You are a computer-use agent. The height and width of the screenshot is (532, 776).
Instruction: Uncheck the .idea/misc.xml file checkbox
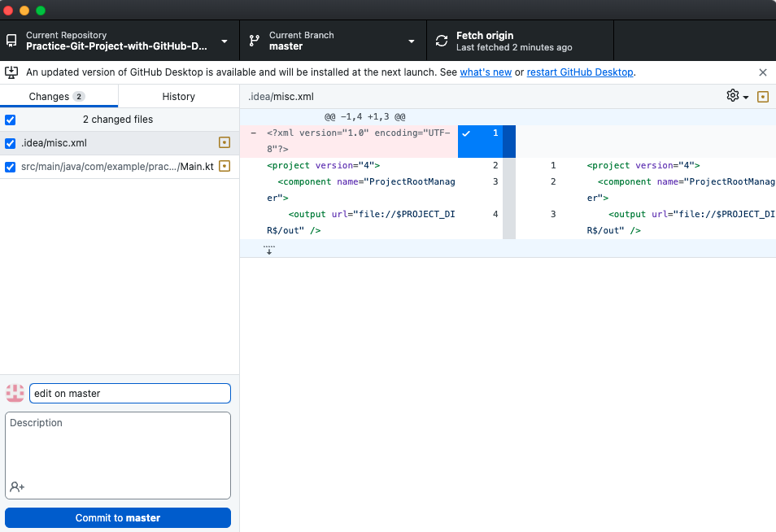(x=11, y=143)
